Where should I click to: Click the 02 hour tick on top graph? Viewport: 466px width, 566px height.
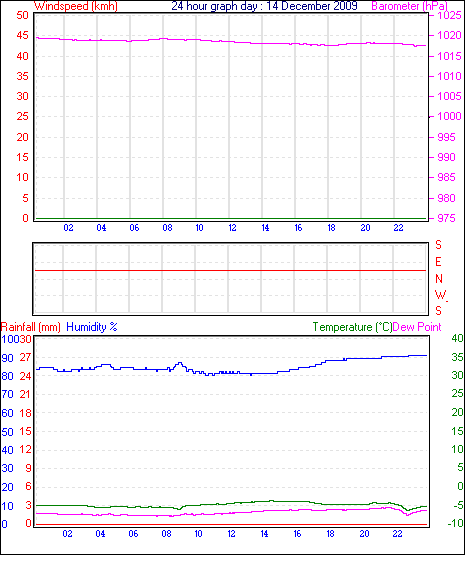(x=68, y=228)
